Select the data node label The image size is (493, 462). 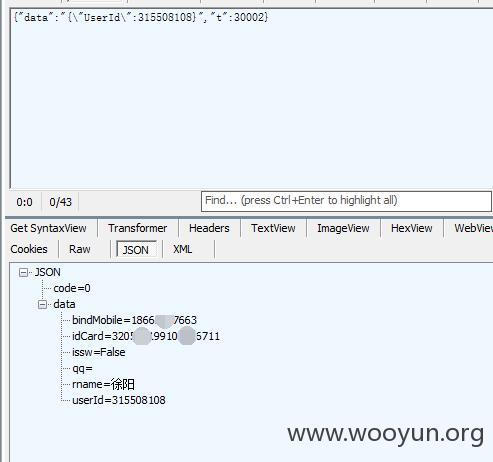[64, 304]
